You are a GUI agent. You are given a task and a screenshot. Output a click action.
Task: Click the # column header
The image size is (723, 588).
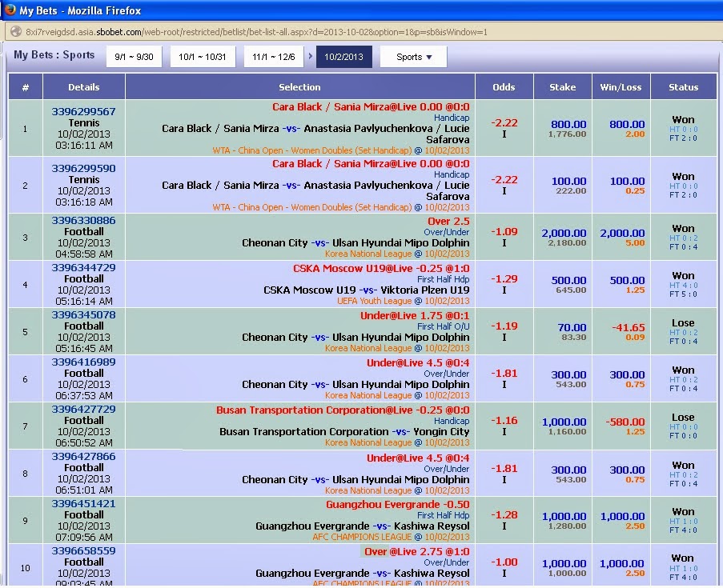pos(26,87)
